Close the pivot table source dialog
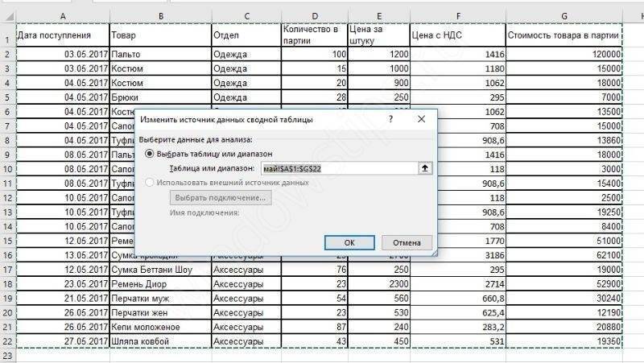This screenshot has width=644, height=363. click(x=421, y=120)
